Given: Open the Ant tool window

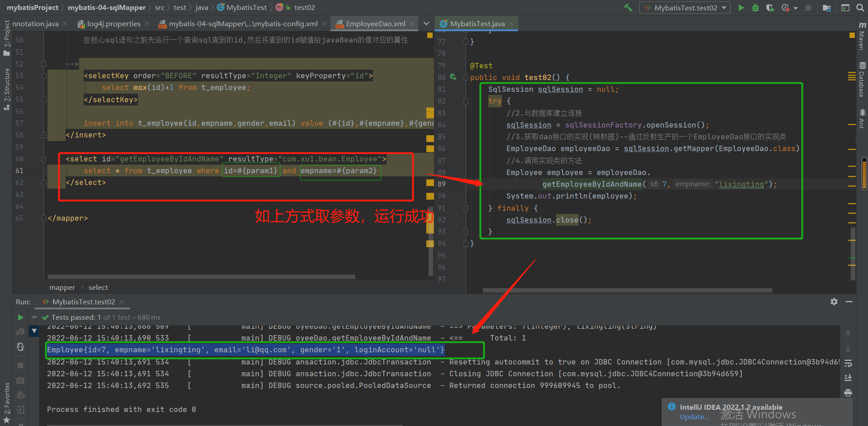Looking at the screenshot, I should point(862,118).
